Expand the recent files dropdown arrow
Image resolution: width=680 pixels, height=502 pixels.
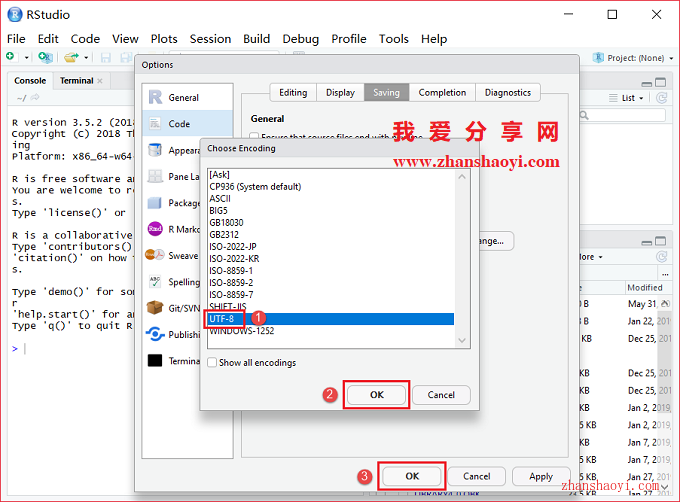pyautogui.click(x=86, y=58)
